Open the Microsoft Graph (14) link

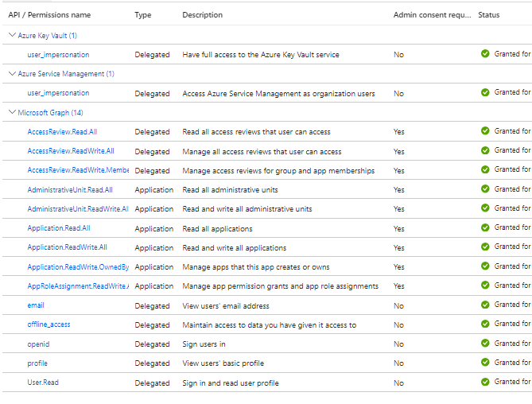coord(51,113)
